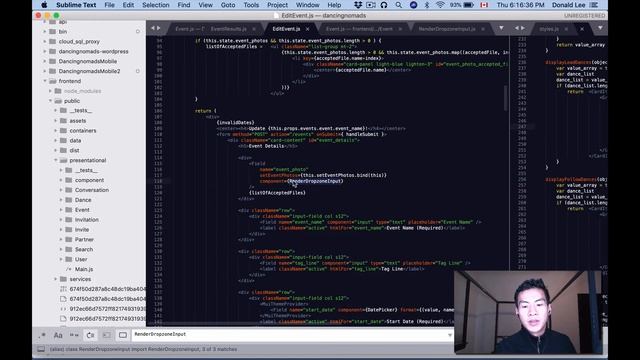Click the data folder icon
Image resolution: width=640 pixels, height=360 pixels.
(x=63, y=140)
